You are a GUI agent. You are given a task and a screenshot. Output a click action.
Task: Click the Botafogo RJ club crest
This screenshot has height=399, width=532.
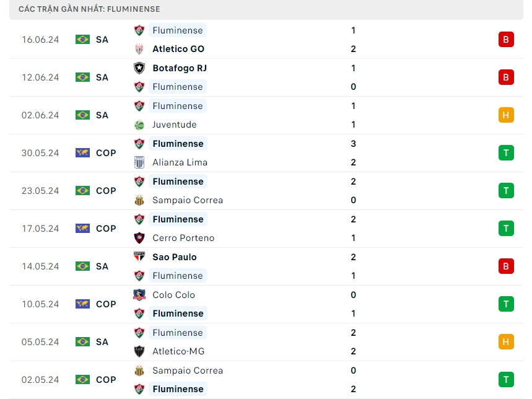tap(139, 68)
